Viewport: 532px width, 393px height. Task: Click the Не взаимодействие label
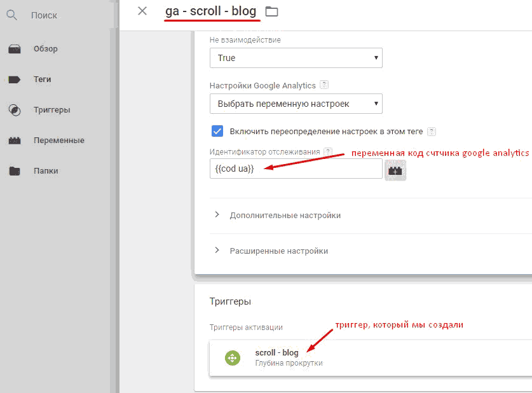(245, 40)
